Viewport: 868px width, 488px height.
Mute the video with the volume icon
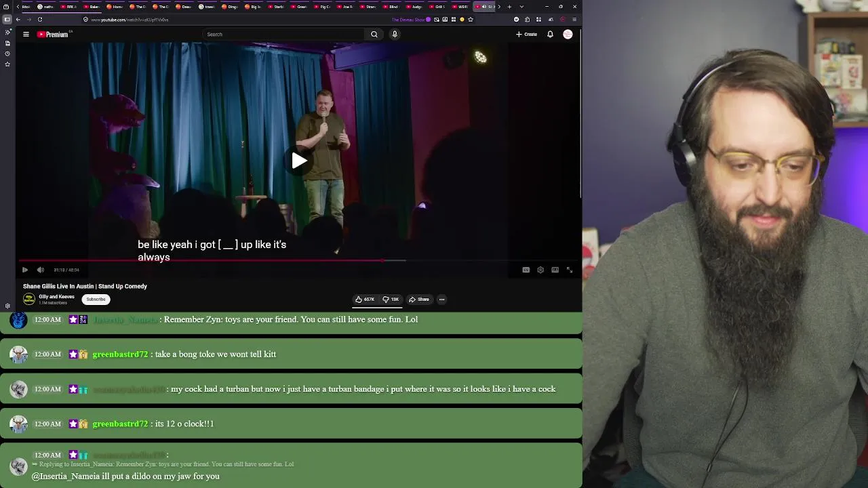point(40,270)
